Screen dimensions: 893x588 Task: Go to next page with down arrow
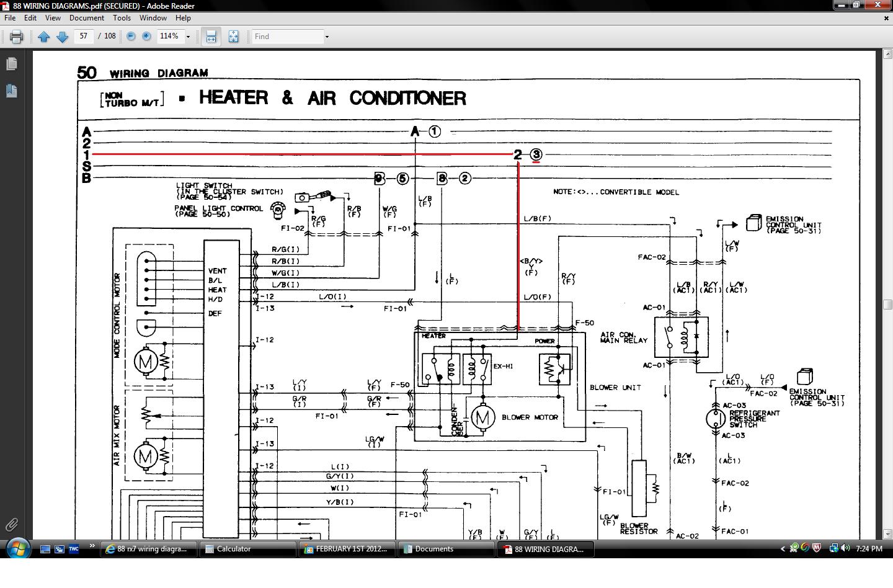point(61,37)
